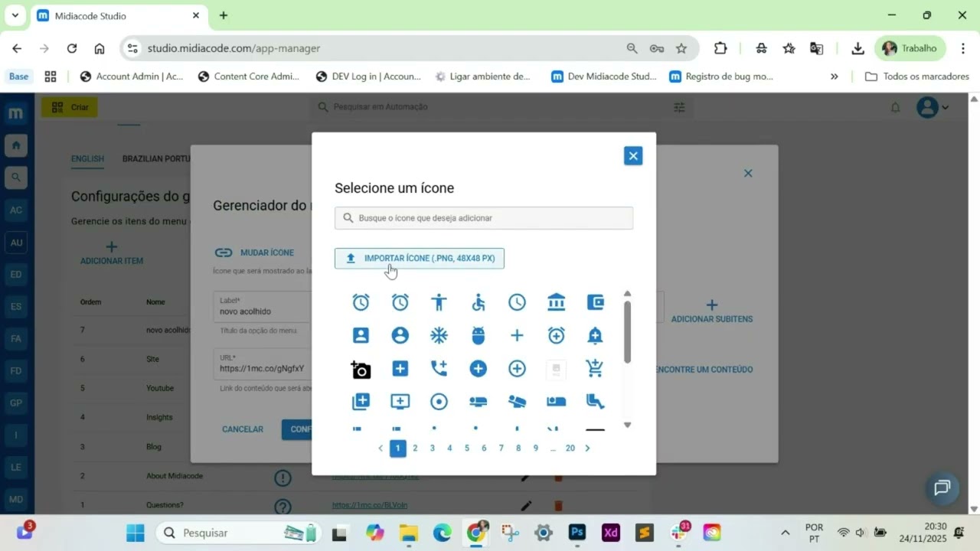This screenshot has width=980, height=551.
Task: Select the Android robot icon
Action: [x=479, y=335]
